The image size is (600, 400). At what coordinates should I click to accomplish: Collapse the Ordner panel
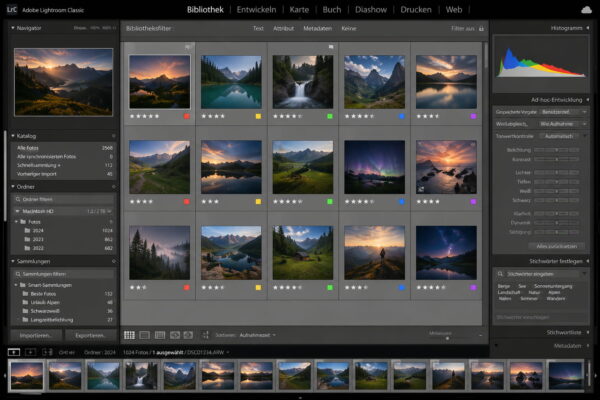point(13,187)
